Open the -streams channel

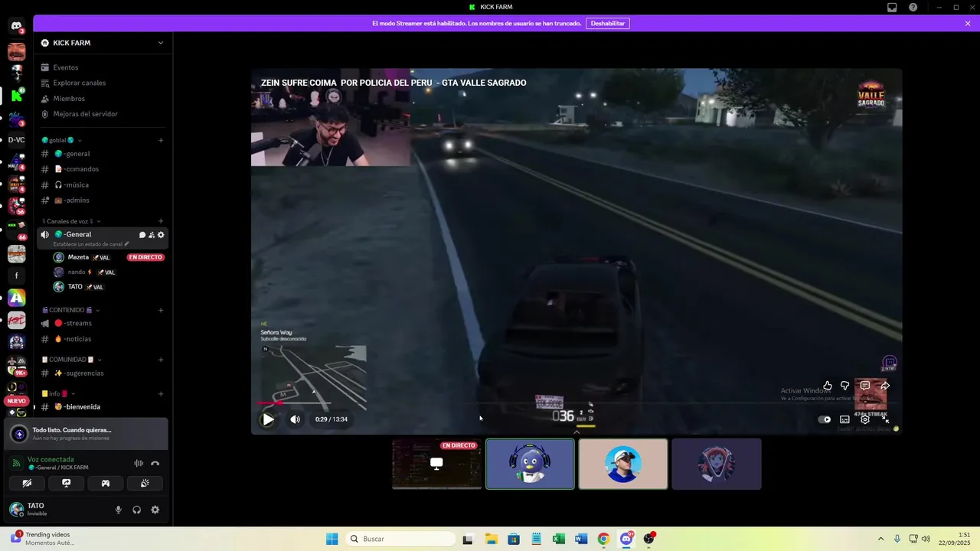pyautogui.click(x=101, y=323)
